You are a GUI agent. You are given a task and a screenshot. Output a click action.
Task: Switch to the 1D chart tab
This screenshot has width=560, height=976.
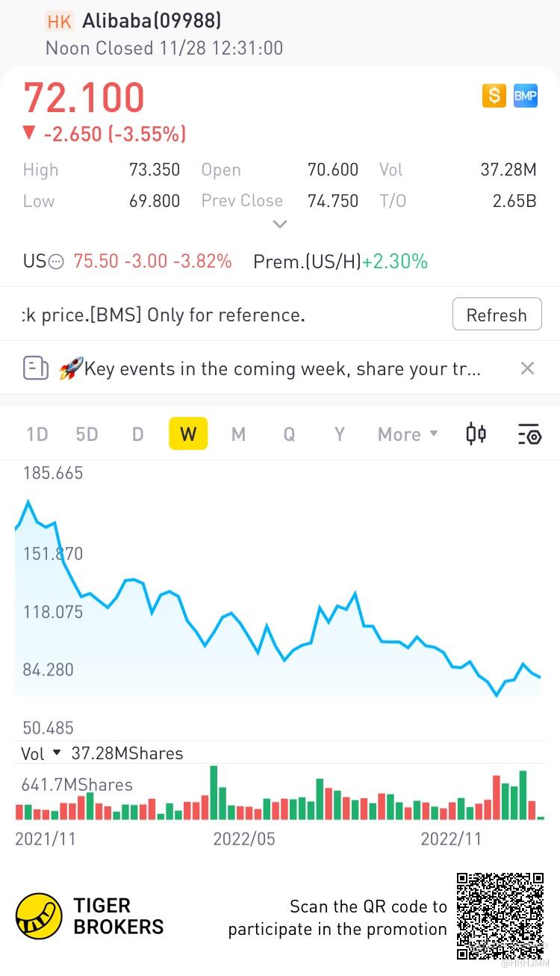coord(37,434)
